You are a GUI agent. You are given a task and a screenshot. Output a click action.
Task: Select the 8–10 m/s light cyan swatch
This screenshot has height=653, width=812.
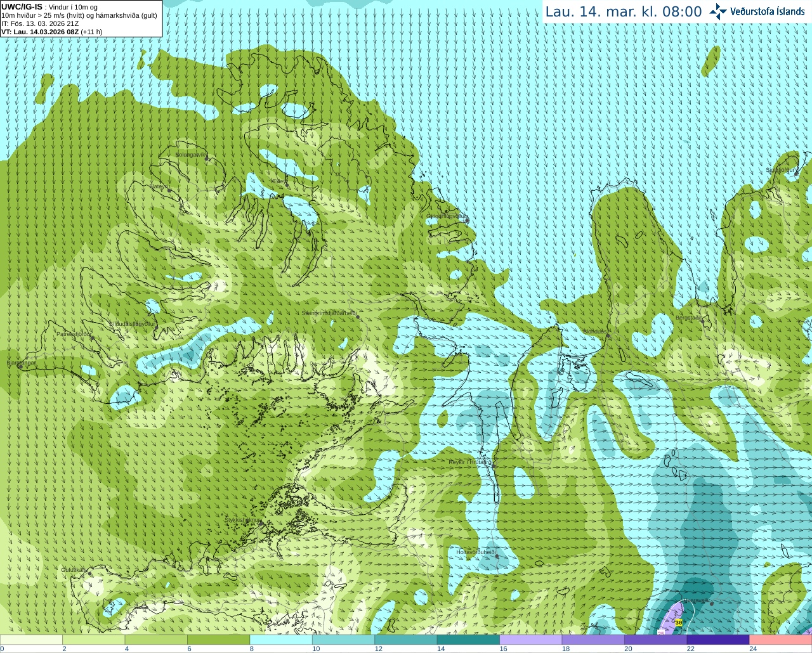pos(281,640)
